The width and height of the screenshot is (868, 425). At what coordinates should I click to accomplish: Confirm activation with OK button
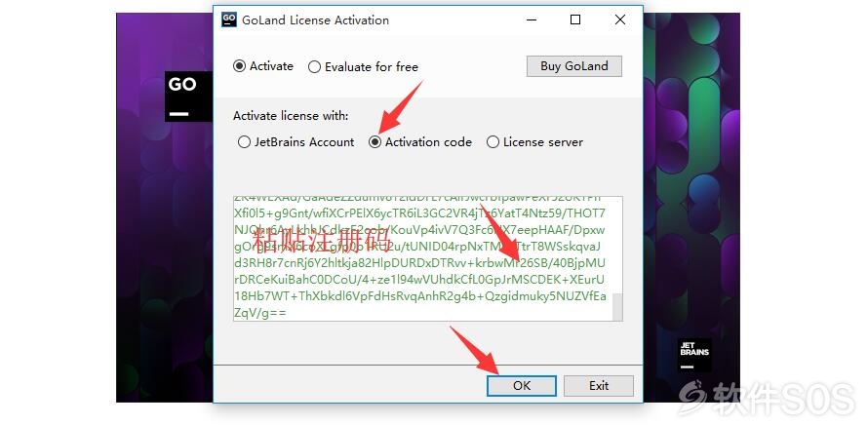point(522,386)
